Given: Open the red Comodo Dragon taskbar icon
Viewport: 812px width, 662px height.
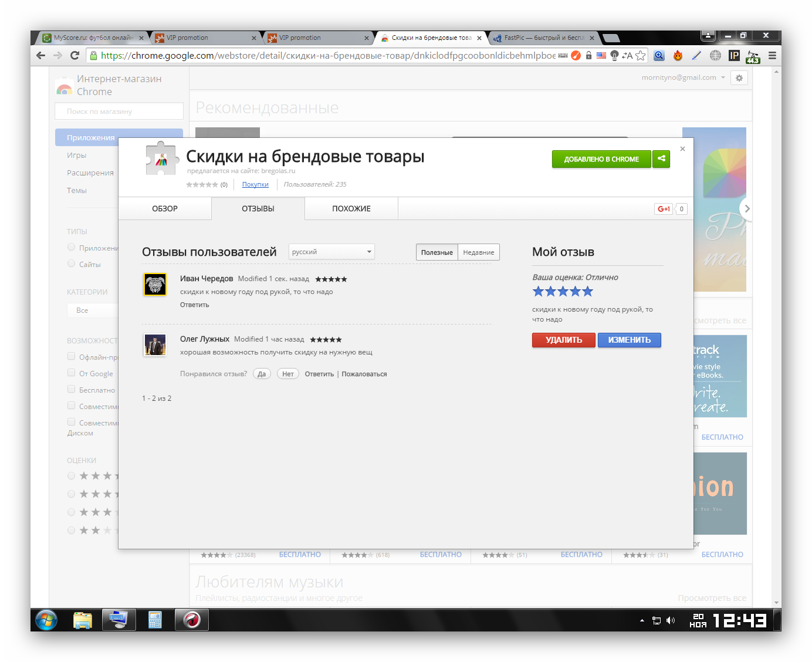Looking at the screenshot, I should (191, 620).
